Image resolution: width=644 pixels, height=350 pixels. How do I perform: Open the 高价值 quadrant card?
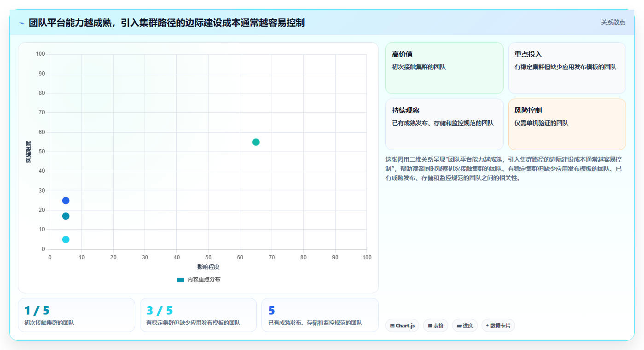(444, 68)
